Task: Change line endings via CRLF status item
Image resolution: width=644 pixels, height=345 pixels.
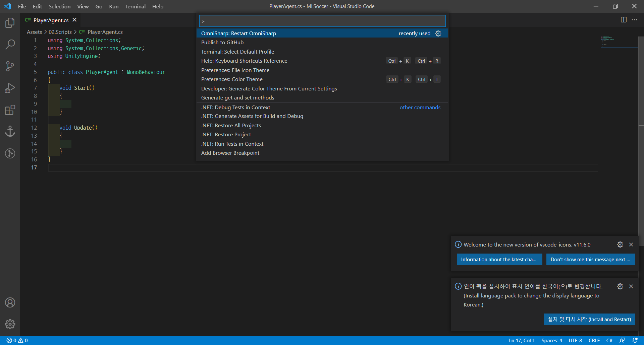Action: pyautogui.click(x=594, y=340)
